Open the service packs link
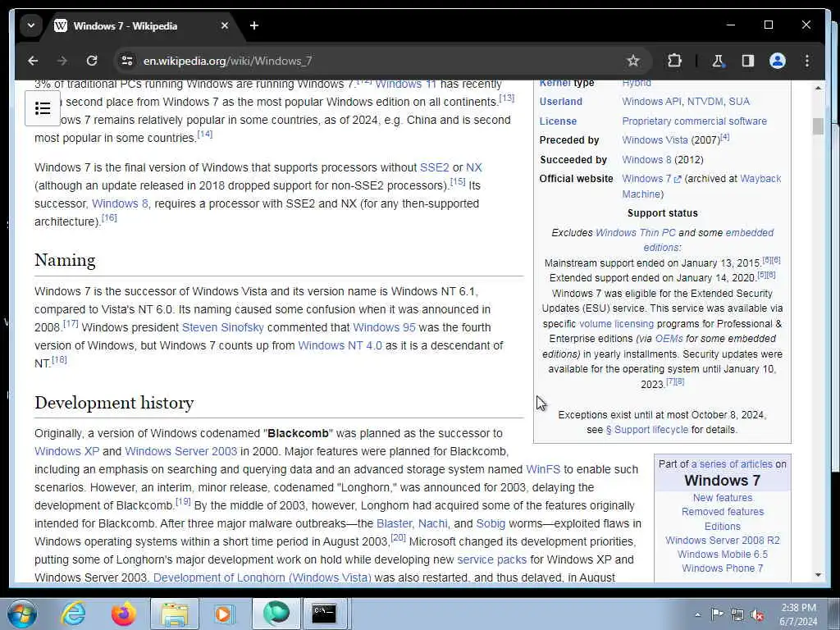840x630 pixels. tap(492, 559)
